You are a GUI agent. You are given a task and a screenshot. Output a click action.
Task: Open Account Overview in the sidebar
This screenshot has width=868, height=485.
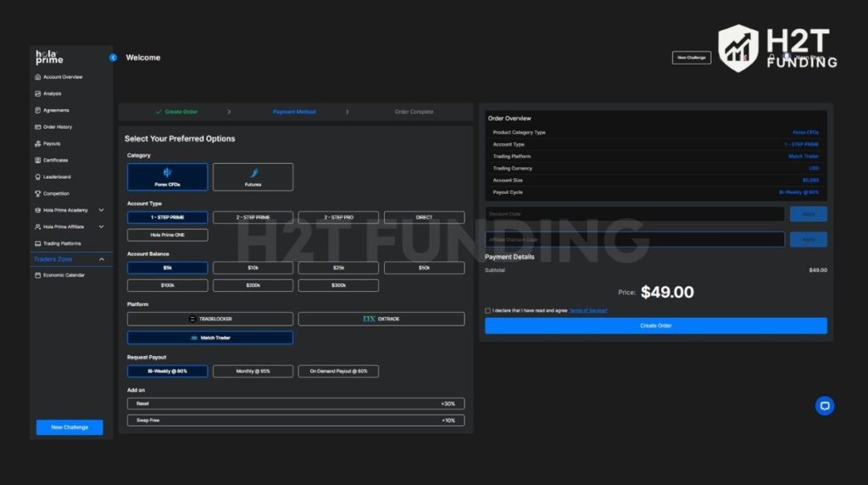(58, 77)
